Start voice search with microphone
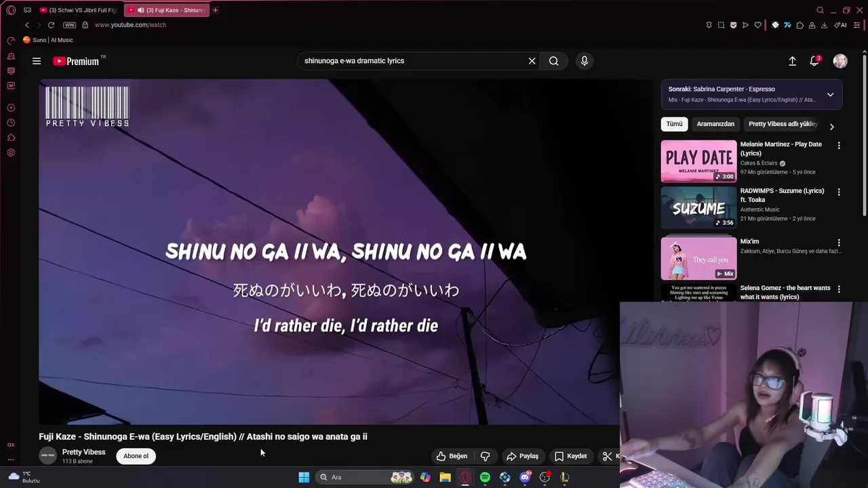 (x=585, y=61)
